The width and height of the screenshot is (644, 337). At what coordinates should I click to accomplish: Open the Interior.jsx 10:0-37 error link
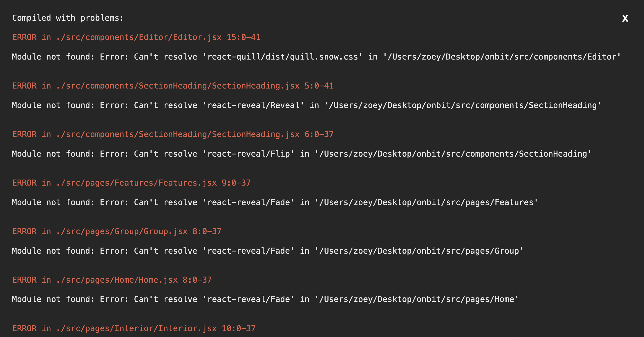[134, 328]
